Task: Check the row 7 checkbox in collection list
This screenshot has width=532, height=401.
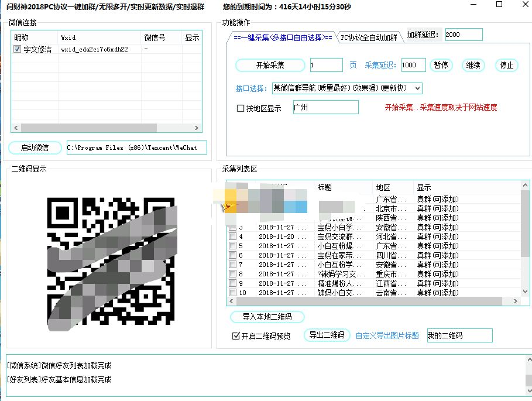Action: (x=233, y=264)
